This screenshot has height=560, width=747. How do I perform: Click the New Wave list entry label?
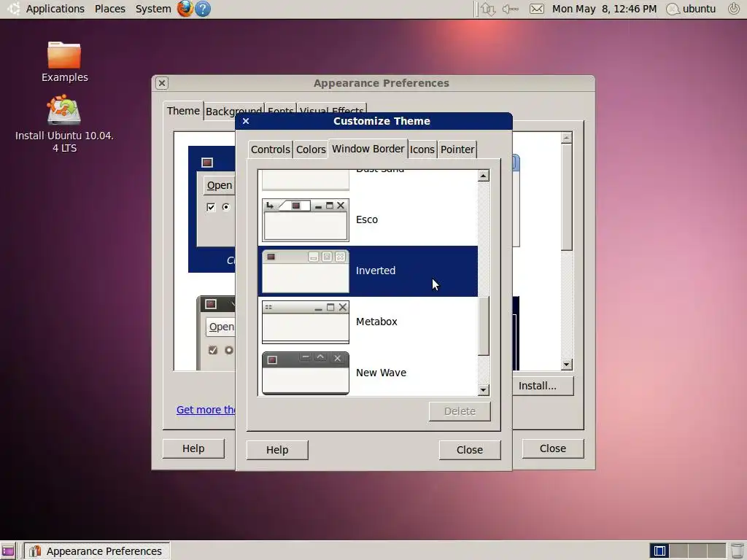381,373
